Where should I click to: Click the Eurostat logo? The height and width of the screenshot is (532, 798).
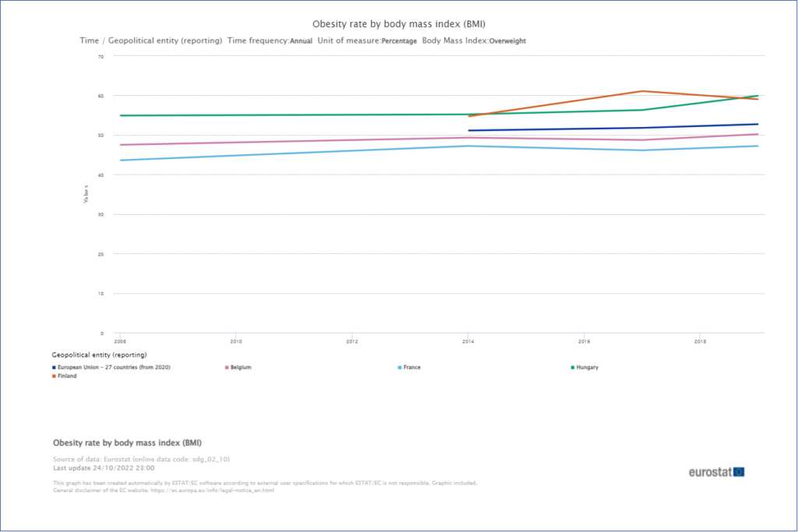pyautogui.click(x=711, y=472)
